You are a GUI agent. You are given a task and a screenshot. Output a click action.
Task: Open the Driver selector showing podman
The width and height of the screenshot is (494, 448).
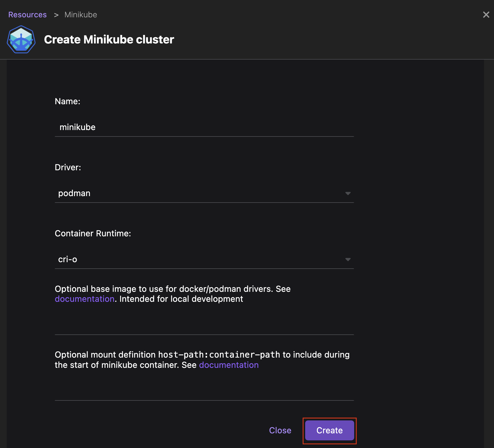204,193
